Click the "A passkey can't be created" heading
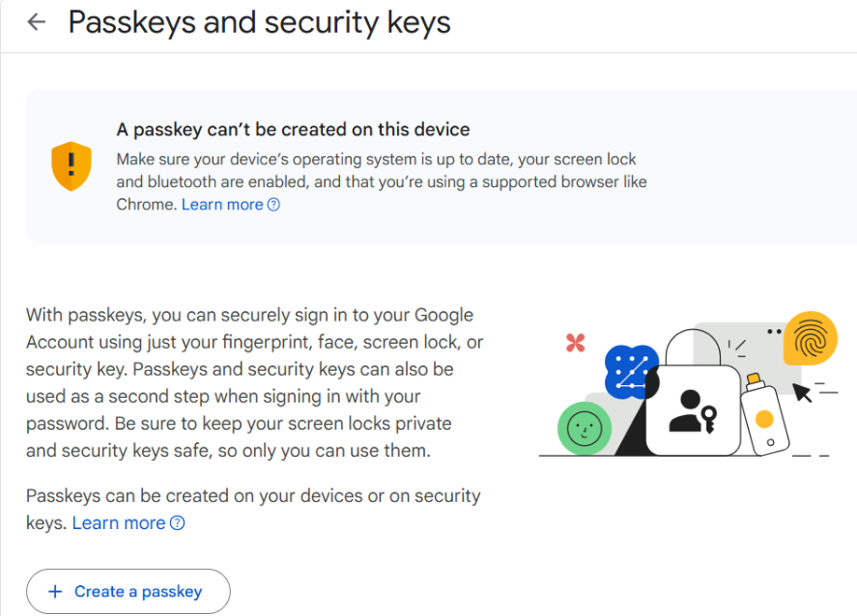857x616 pixels. pyautogui.click(x=293, y=129)
